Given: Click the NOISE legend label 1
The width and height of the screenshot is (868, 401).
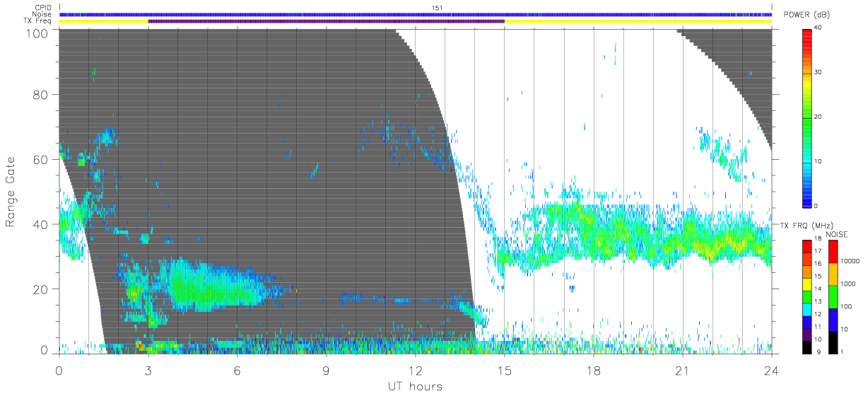Looking at the screenshot, I should [843, 351].
